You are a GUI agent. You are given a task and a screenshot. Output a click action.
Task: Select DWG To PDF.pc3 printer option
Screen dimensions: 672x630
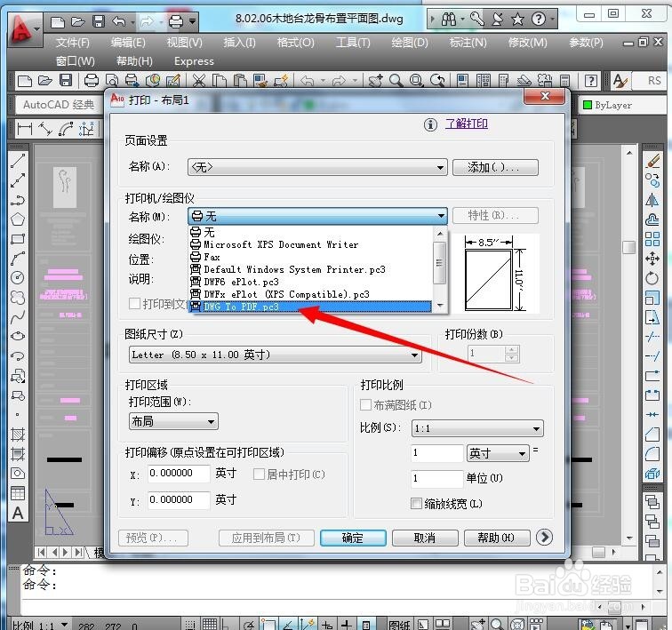(x=310, y=307)
